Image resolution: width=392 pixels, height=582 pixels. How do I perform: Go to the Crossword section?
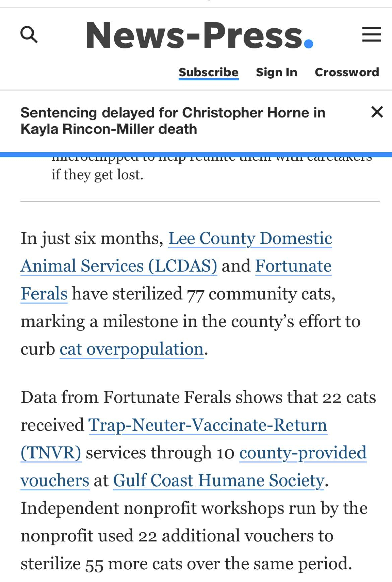(347, 72)
